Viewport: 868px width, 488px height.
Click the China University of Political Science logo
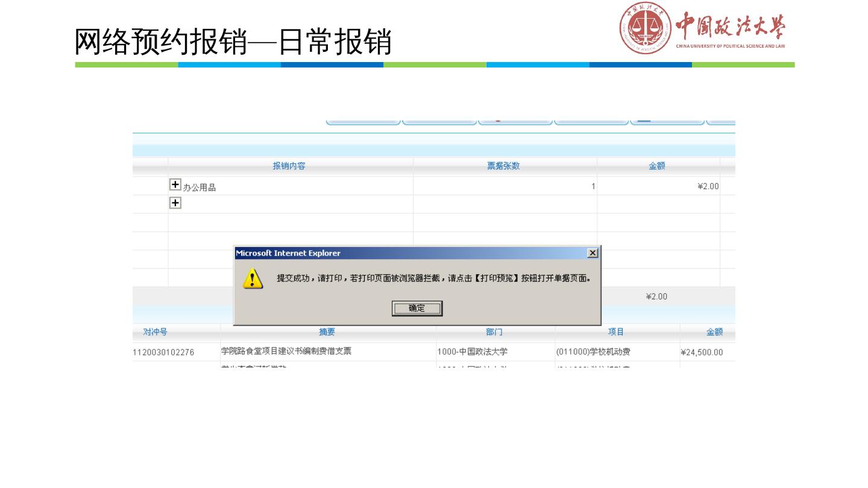pos(703,28)
